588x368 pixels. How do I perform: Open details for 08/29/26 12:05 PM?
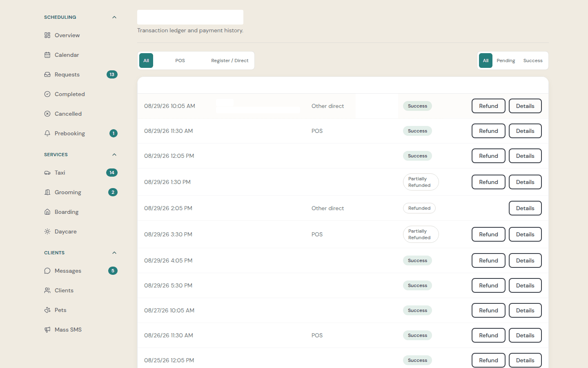[525, 156]
